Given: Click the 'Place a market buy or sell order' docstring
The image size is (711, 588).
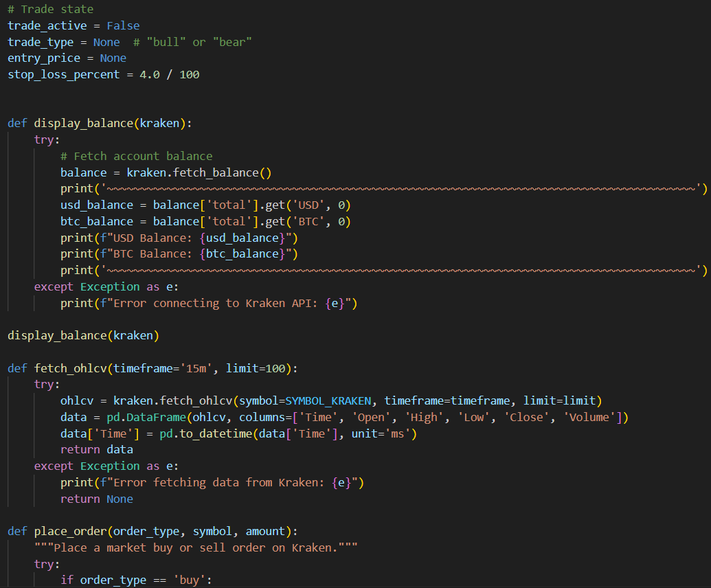Looking at the screenshot, I should [x=196, y=548].
